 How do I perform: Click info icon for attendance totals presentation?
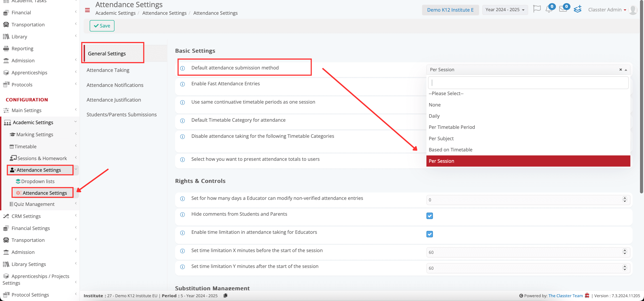click(182, 159)
